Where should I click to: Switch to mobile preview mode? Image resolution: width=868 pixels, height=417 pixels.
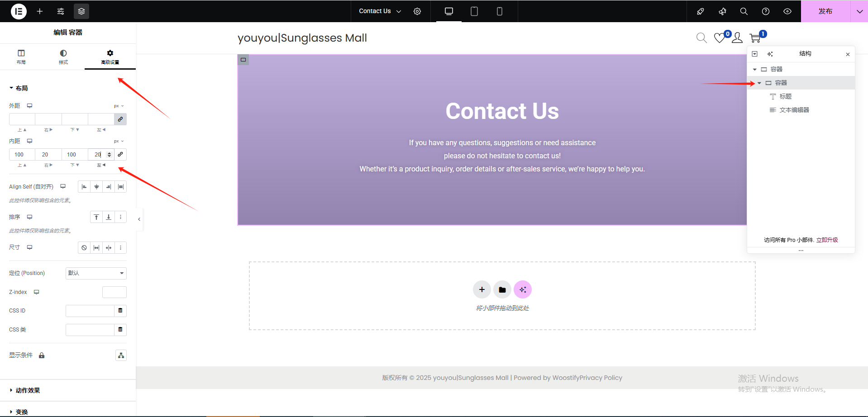pyautogui.click(x=499, y=11)
